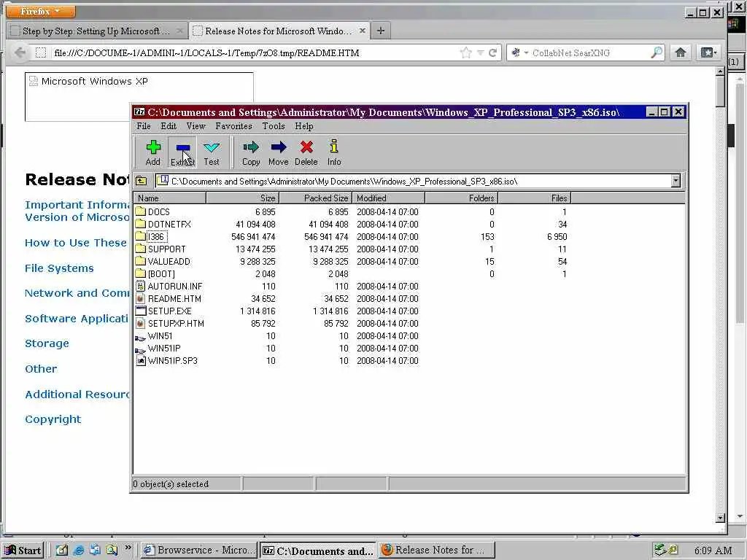The image size is (747, 560).
Task: Sort by the Size column
Action: pyautogui.click(x=242, y=198)
